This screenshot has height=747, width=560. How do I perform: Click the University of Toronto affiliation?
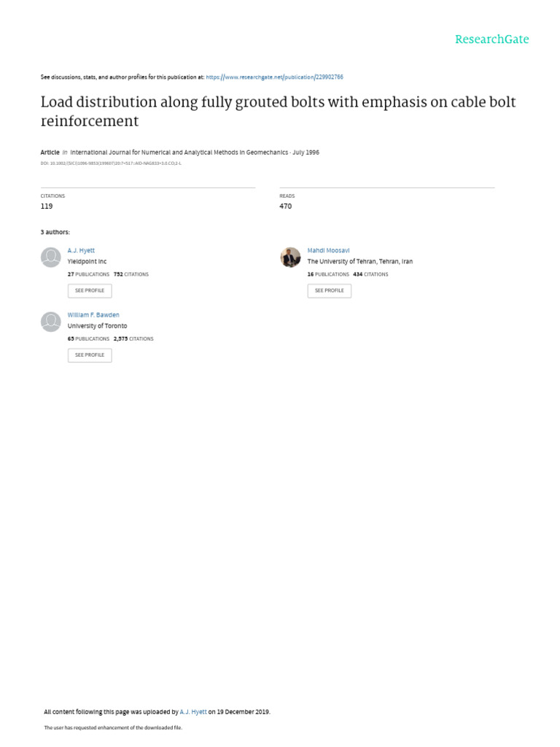coord(97,326)
